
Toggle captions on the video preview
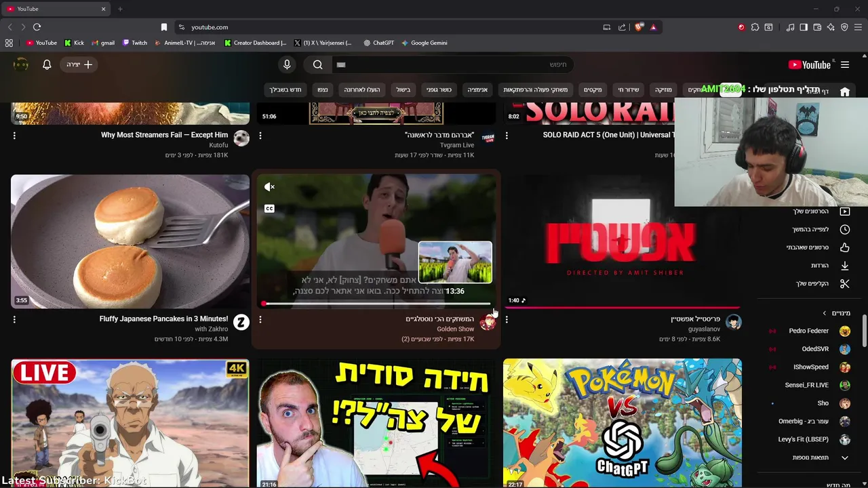point(269,209)
